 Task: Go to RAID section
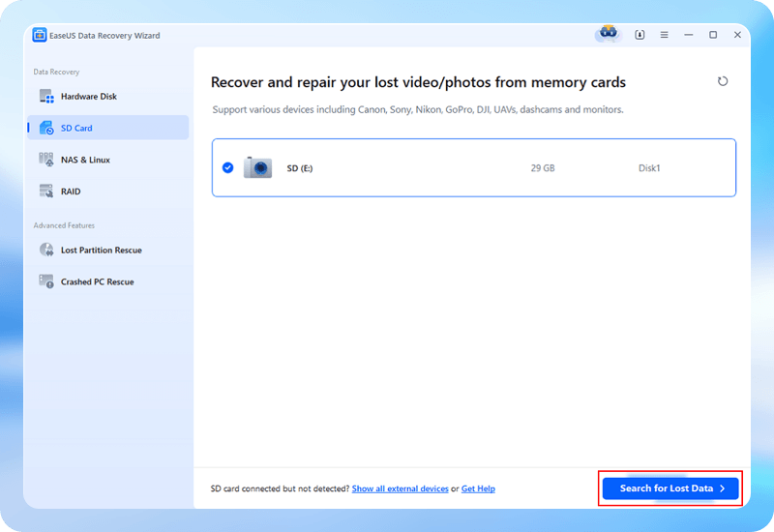71,192
